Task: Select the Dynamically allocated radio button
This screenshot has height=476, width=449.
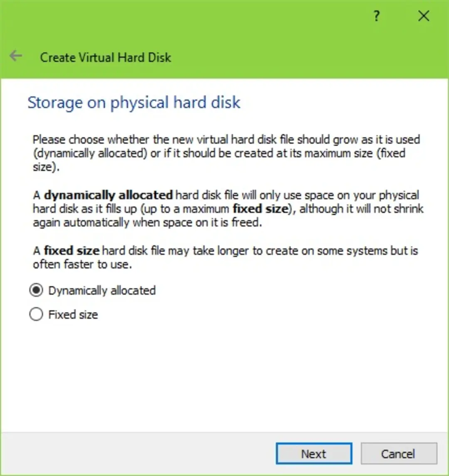Action: 36,290
